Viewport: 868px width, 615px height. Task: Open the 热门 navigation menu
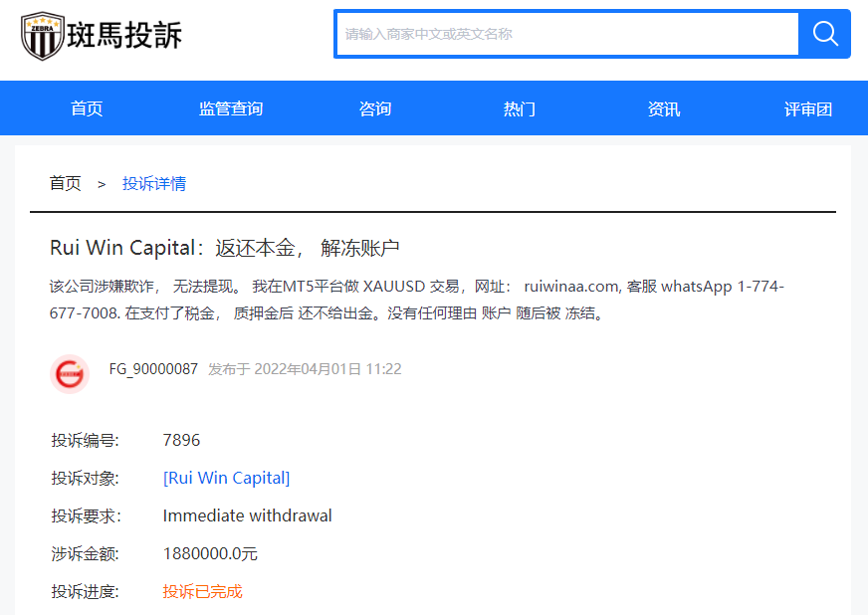click(519, 108)
